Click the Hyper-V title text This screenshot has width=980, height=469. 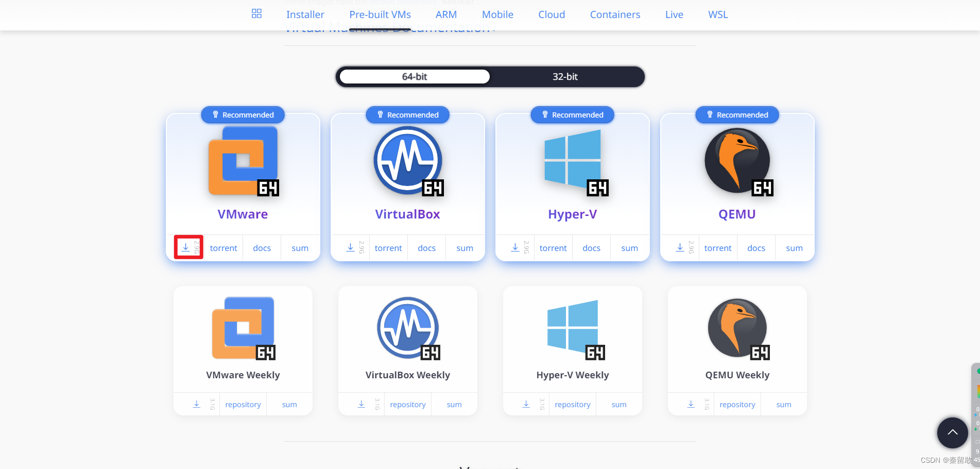click(572, 214)
